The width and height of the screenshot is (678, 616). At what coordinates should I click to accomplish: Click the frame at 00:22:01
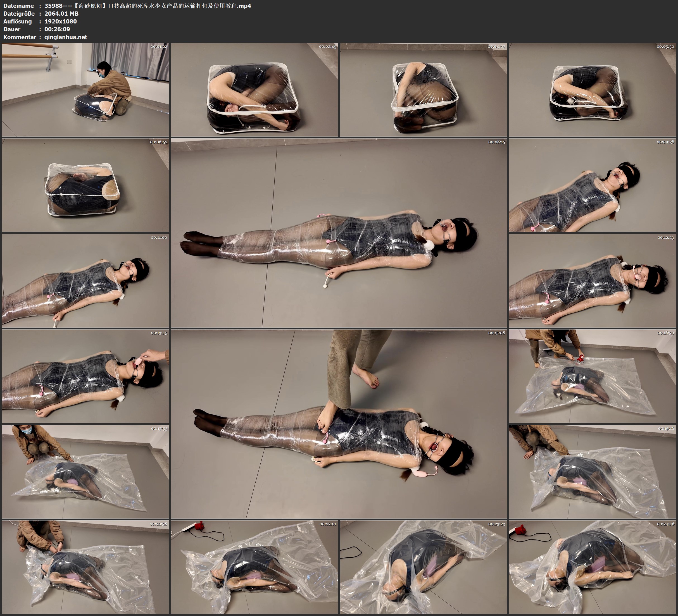pos(254,567)
